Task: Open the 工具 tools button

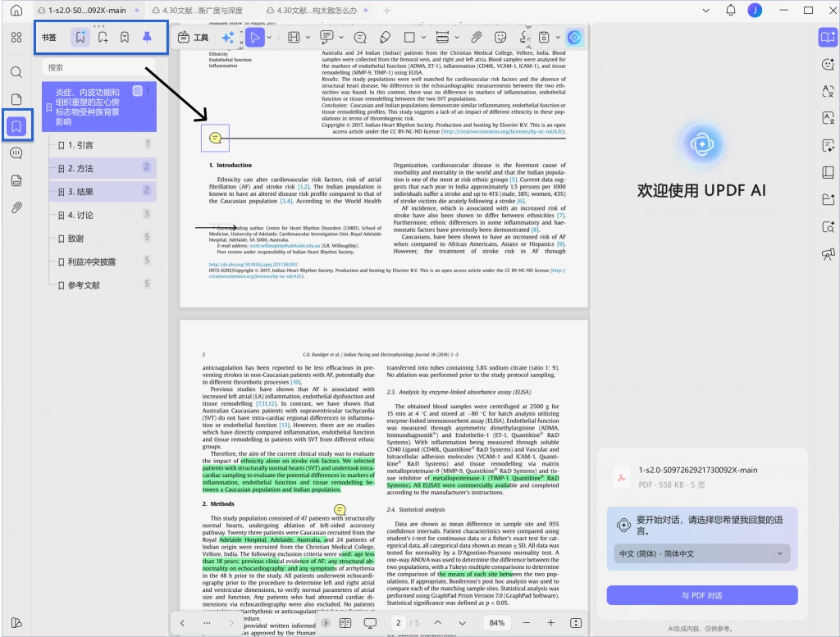Action: tap(193, 38)
